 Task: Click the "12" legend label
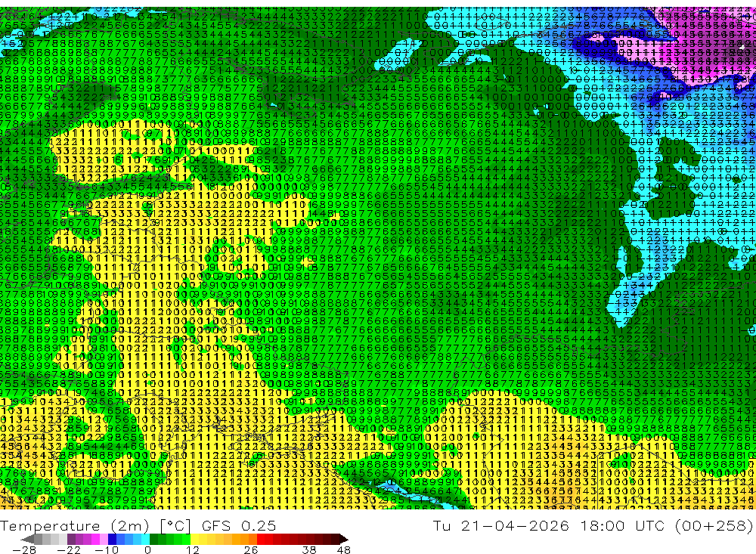coord(192,550)
